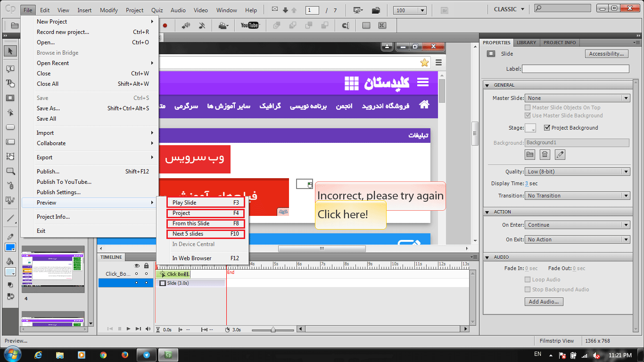The height and width of the screenshot is (362, 644).
Task: Click the blue stroke color swatch
Action: [x=10, y=247]
